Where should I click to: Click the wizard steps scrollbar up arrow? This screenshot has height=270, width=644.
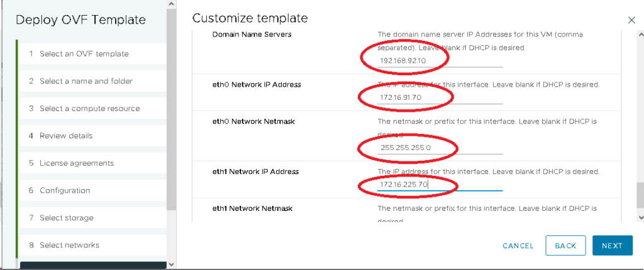point(172,5)
